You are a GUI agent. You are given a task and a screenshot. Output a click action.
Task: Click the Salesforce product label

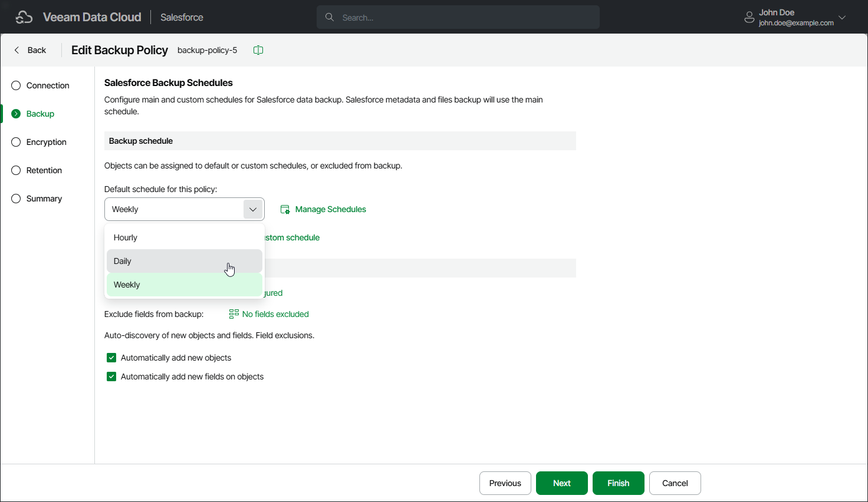182,17
